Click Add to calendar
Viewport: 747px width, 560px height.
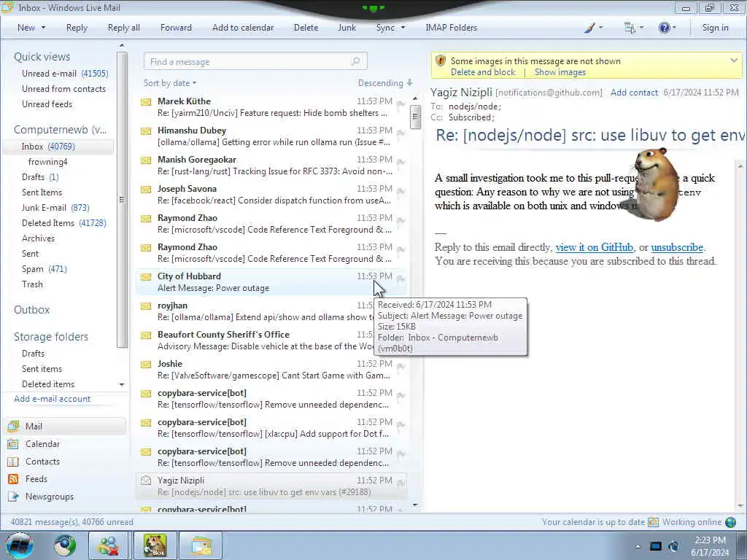click(243, 28)
